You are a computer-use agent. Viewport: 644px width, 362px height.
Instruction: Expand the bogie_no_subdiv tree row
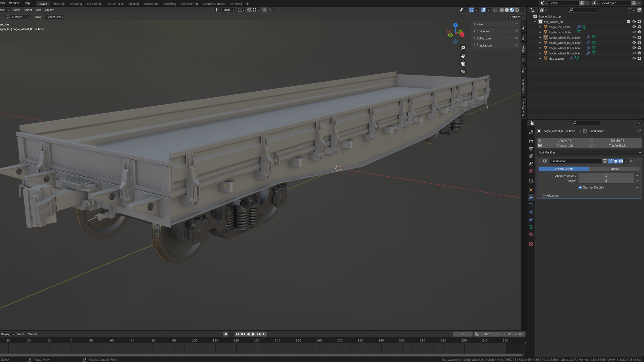click(x=540, y=32)
